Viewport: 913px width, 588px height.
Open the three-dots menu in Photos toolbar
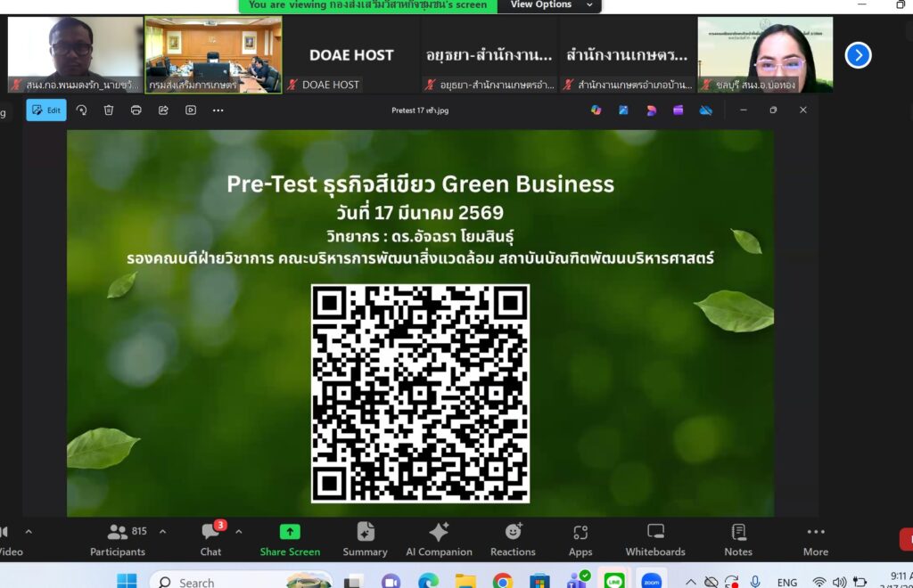click(218, 110)
